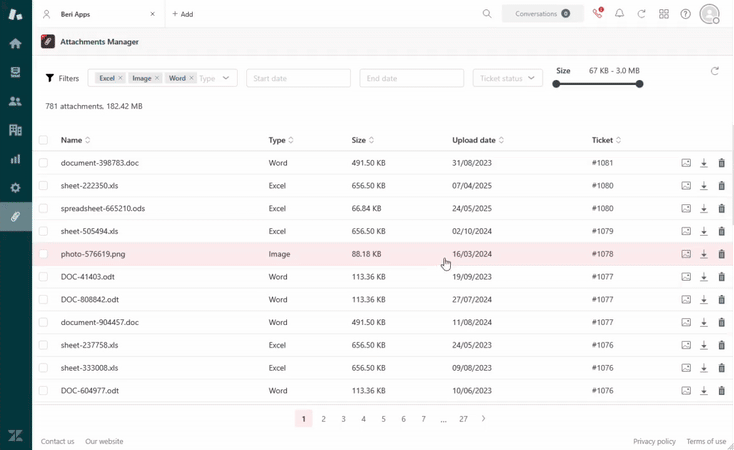The width and height of the screenshot is (734, 450).
Task: Click the right Size slider handle
Action: [x=639, y=84]
